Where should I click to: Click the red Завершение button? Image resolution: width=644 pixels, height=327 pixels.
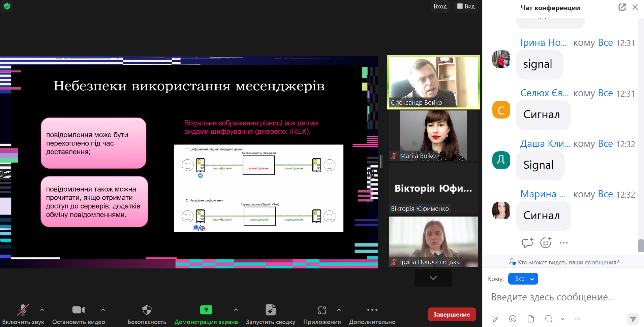click(452, 314)
